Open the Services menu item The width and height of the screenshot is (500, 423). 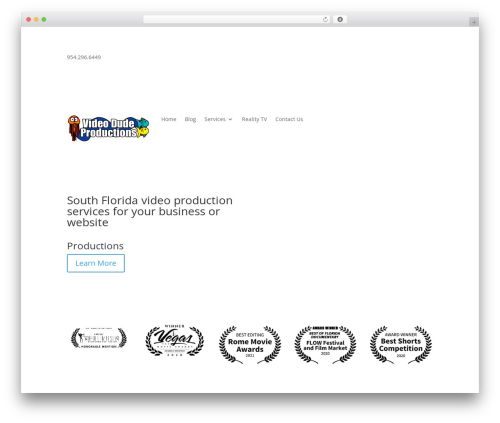215,119
